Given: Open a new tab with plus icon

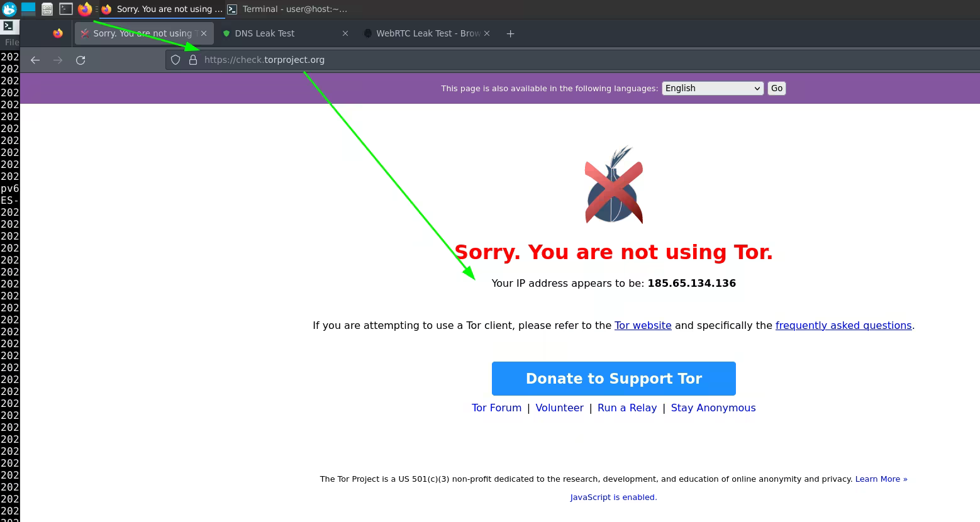Looking at the screenshot, I should [x=510, y=33].
